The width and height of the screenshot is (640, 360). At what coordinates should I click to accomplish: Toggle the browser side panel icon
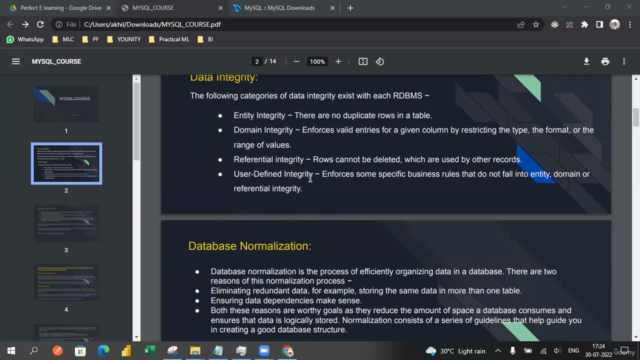[599, 24]
